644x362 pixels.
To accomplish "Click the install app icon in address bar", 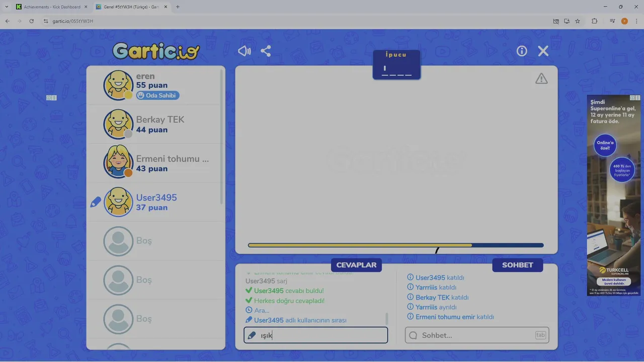I will [x=567, y=21].
